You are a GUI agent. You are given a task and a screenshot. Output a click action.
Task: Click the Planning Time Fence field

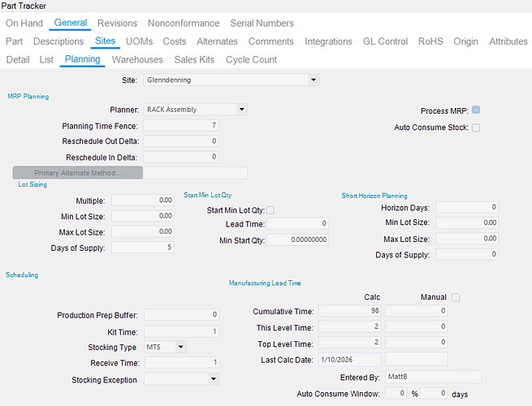[181, 126]
